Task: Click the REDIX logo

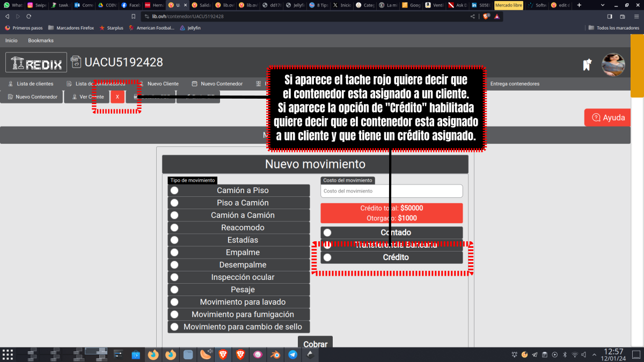Action: pos(36,63)
